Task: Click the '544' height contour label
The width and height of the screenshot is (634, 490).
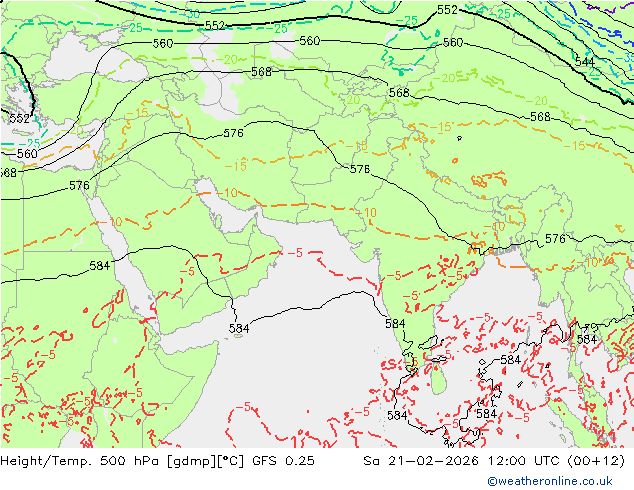Action: pos(584,62)
